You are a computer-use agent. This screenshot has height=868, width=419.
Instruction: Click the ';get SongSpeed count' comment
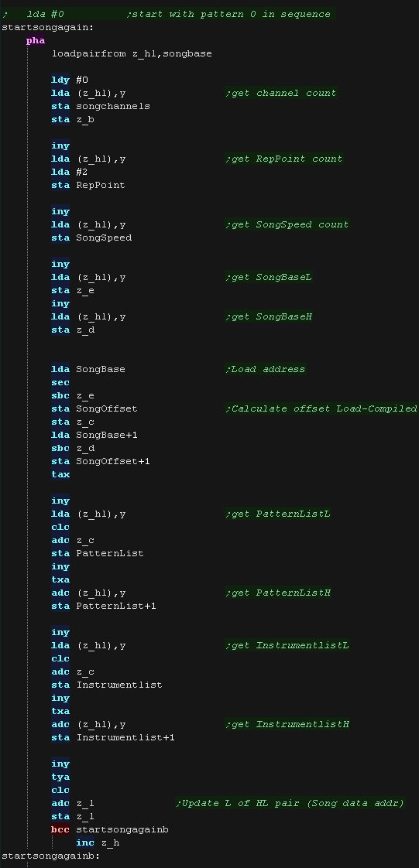point(287,224)
